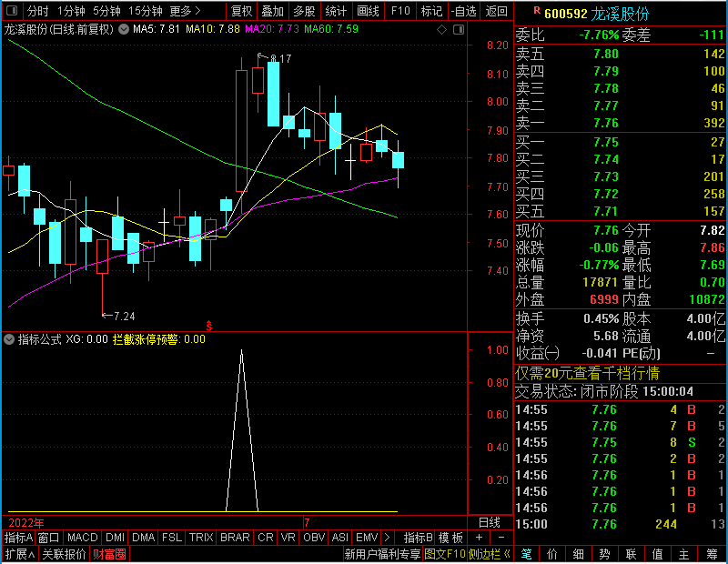Click the 15:00 closing trade row
Screen dimensions: 728x564
[620, 525]
